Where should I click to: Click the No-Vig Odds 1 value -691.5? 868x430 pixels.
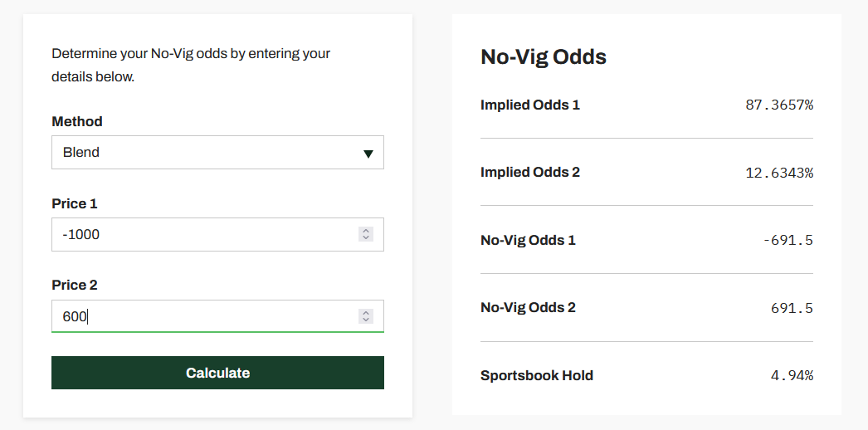[x=788, y=241]
